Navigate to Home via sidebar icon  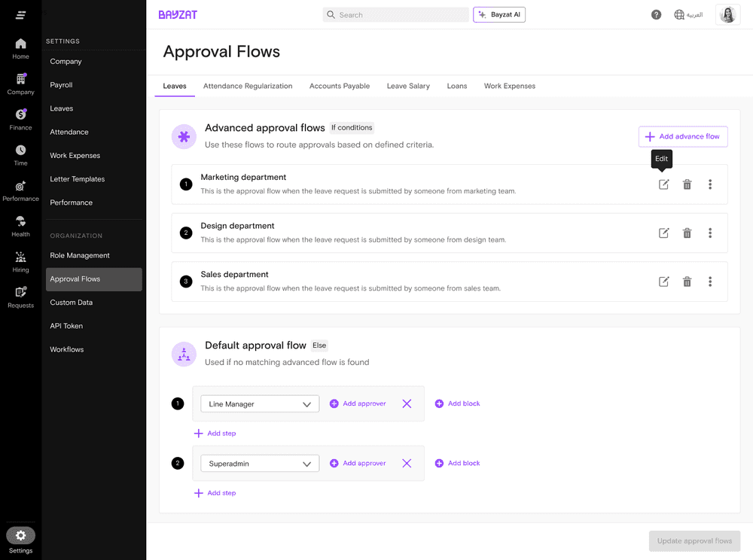[20, 47]
